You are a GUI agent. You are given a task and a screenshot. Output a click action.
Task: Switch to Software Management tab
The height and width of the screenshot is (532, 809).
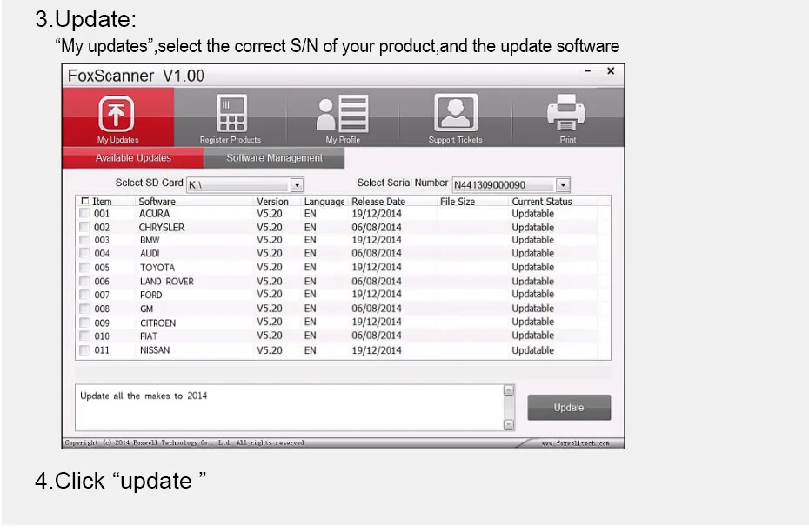point(274,158)
